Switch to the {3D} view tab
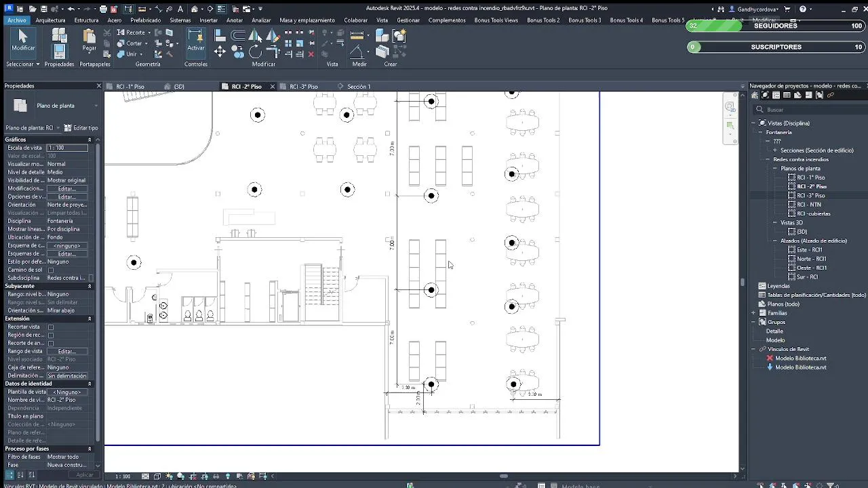 (x=178, y=87)
